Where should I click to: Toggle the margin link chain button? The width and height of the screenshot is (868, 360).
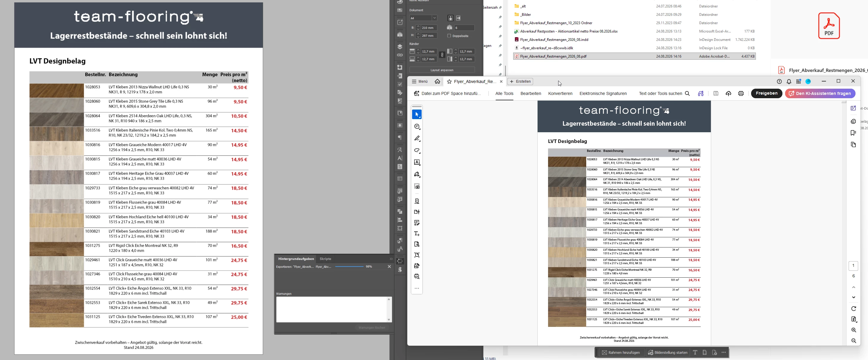pyautogui.click(x=442, y=55)
